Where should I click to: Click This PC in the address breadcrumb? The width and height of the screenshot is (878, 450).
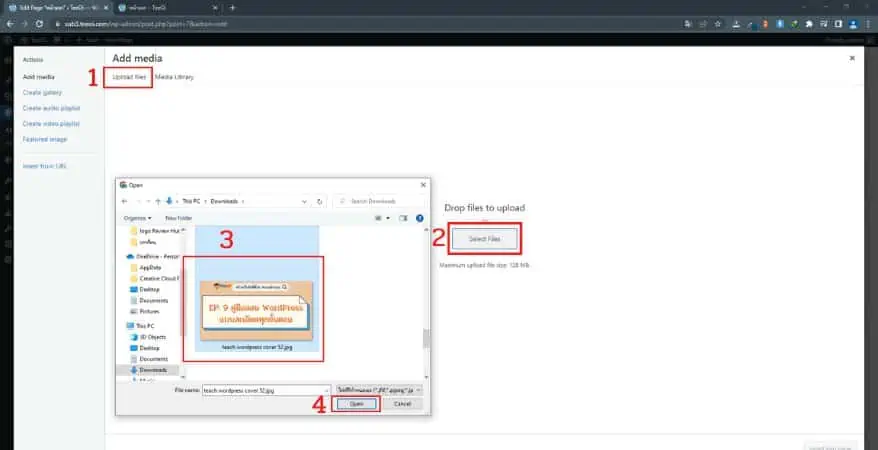[191, 201]
